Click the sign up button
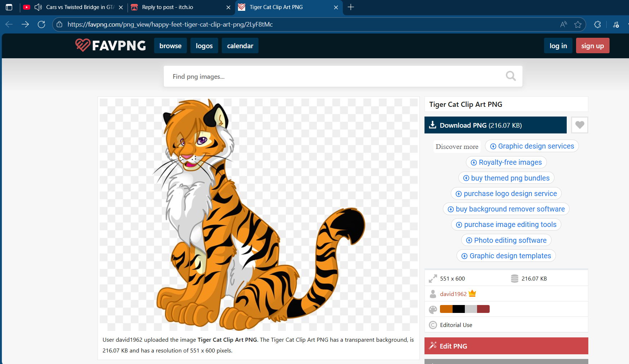Image resolution: width=629 pixels, height=364 pixels. [x=593, y=46]
